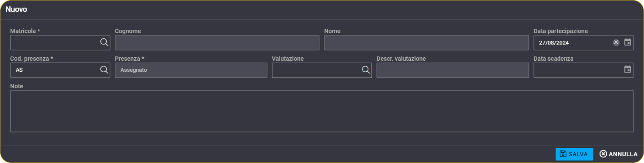This screenshot has height=163, width=644.
Task: Open calendar picker for Data scadenza
Action: 627,70
